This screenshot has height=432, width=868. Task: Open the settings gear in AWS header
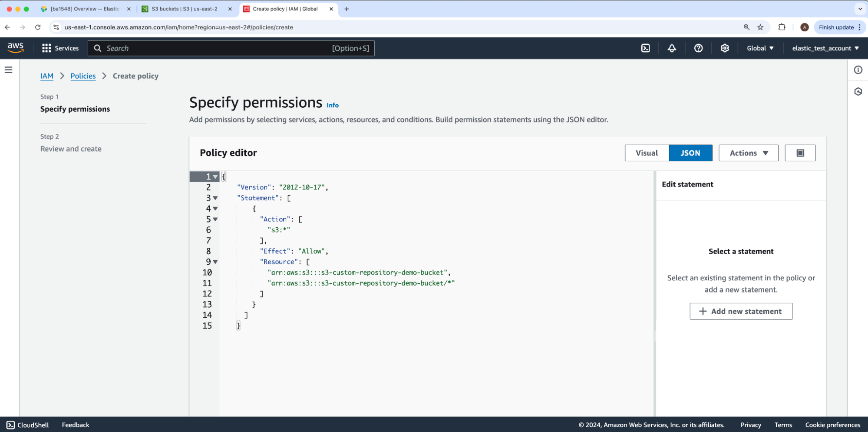tap(725, 48)
